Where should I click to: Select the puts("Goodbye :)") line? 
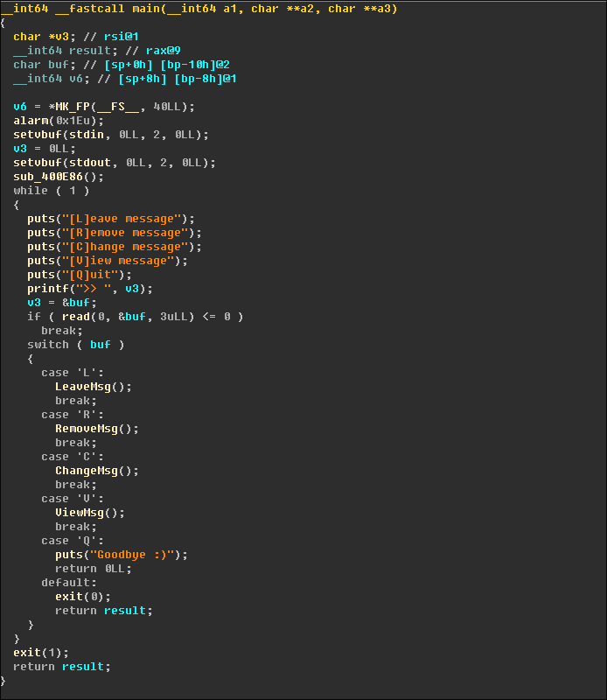[x=122, y=555]
